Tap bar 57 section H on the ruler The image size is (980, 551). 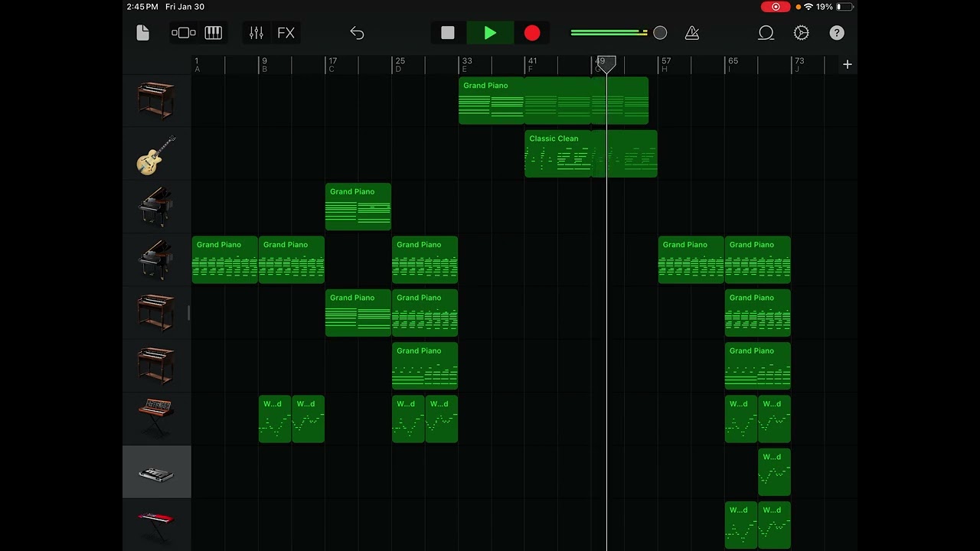(665, 64)
